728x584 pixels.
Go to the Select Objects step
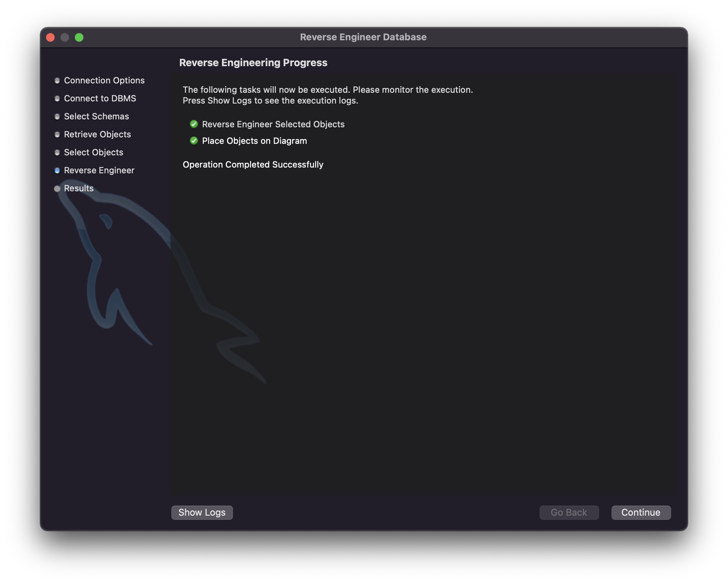pyautogui.click(x=94, y=152)
